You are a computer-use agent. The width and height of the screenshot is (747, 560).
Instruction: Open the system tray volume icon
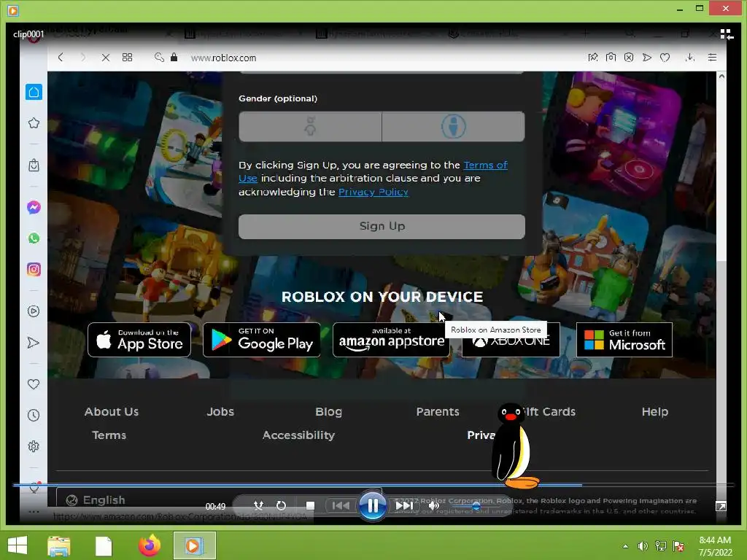643,546
